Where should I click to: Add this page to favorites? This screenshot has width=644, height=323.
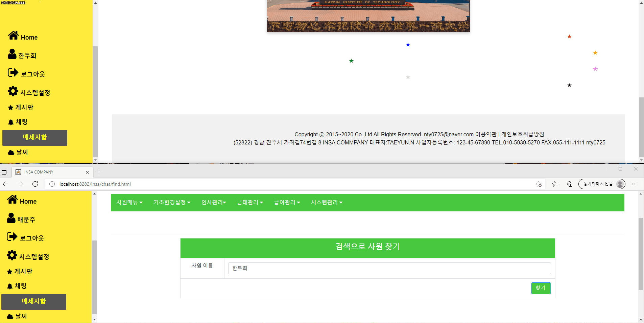coord(539,184)
